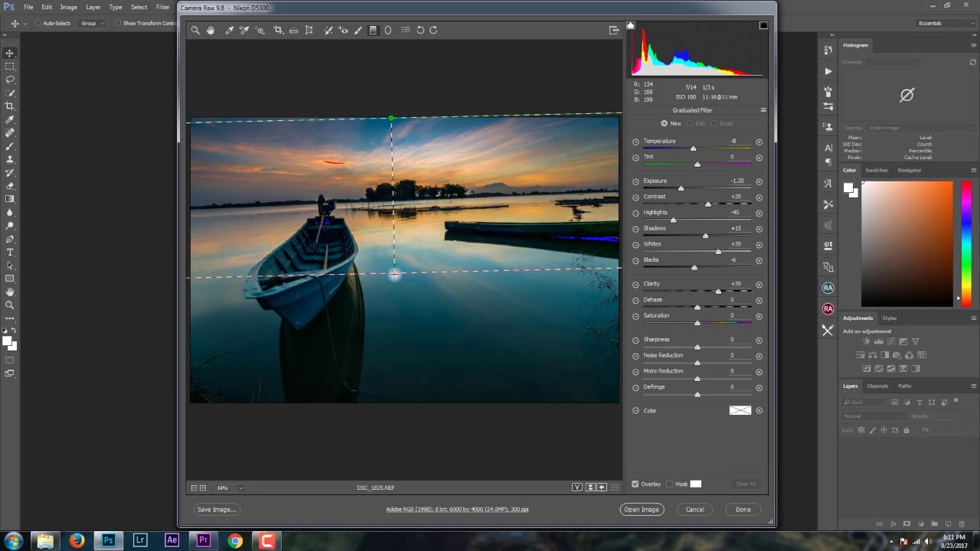Viewport: 980px width, 551px height.
Task: Open the zoom level dropdown
Action: point(240,487)
